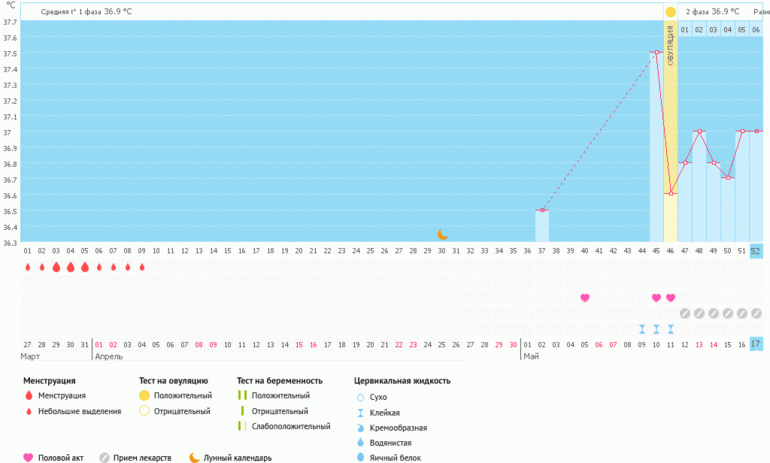Select the 36.7 temperature point on day 50
Viewport: 770px width, 463px height.
point(728,178)
